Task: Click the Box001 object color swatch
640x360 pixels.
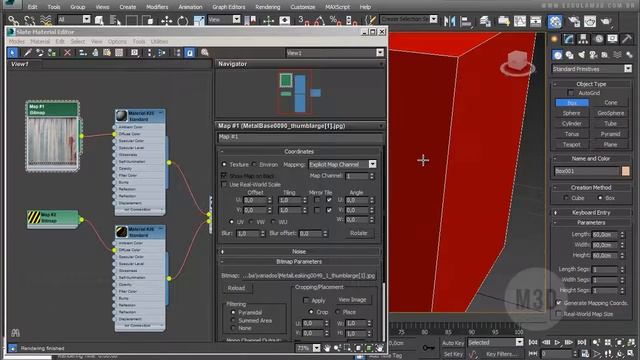Action: coord(625,171)
